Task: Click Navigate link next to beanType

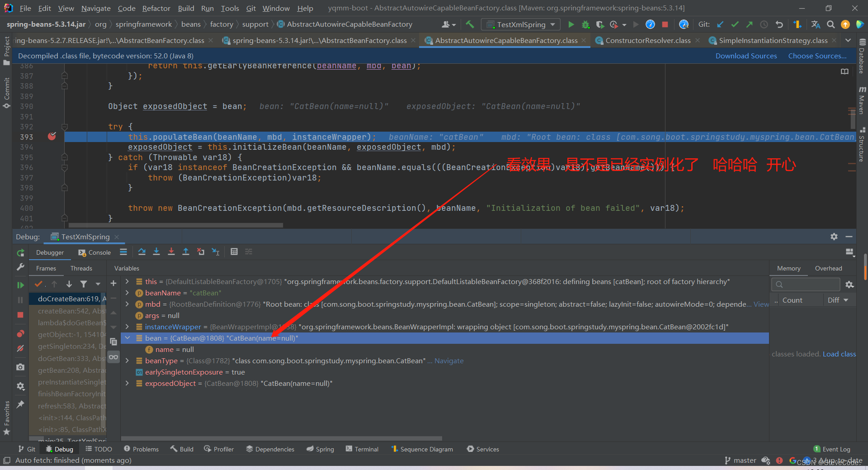Action: click(449, 361)
